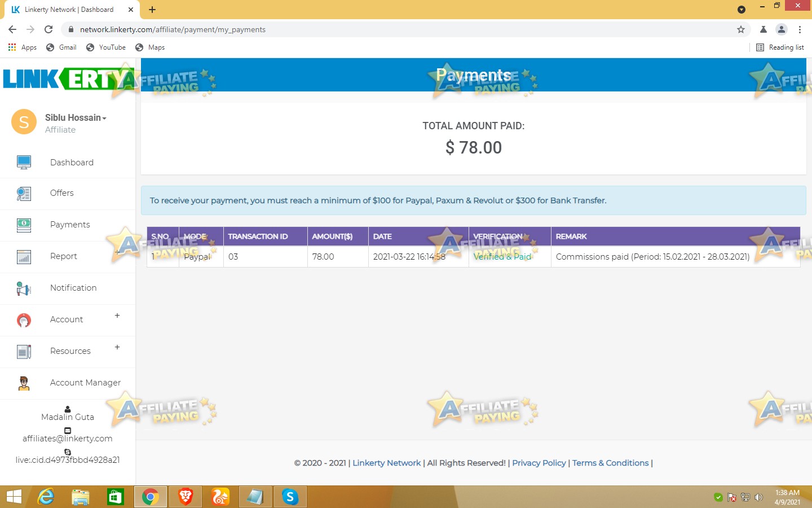This screenshot has height=508, width=812.
Task: Click the date 2021-03-22 16:14:58 cell
Action: pos(418,256)
